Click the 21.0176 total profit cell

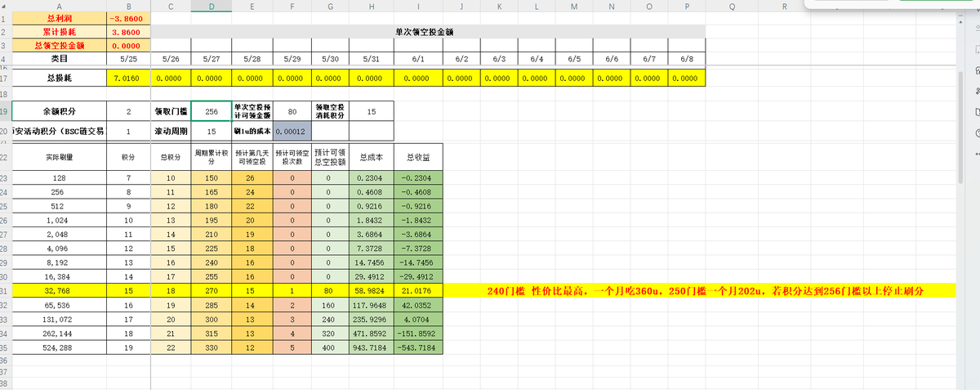(x=417, y=290)
